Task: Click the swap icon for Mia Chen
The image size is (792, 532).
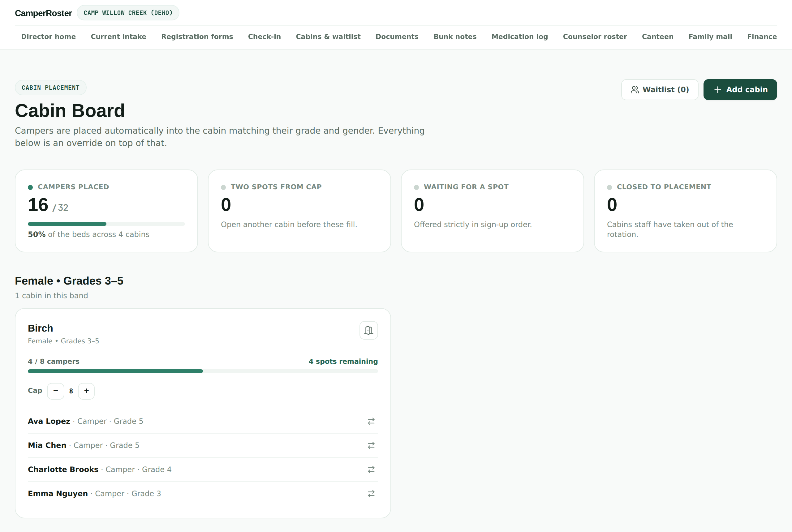Action: [x=371, y=445]
